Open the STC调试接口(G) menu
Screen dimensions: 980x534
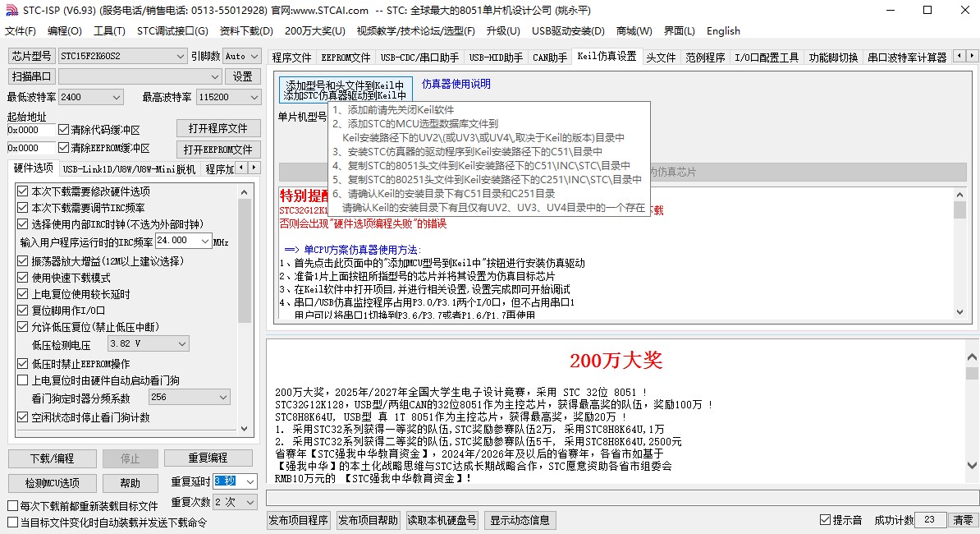pos(172,30)
